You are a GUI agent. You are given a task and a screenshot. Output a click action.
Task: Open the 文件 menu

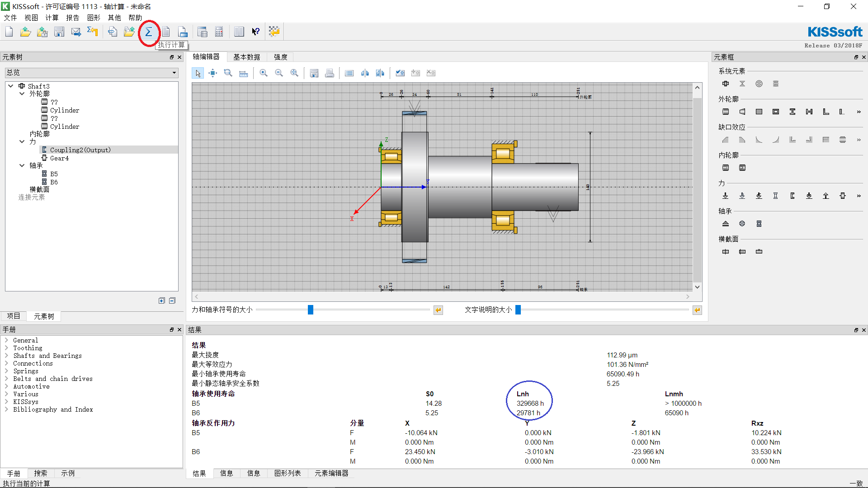[10, 18]
